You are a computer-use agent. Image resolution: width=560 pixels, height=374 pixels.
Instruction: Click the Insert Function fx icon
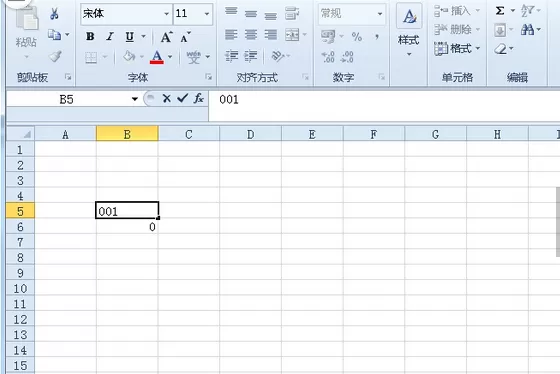(x=199, y=98)
